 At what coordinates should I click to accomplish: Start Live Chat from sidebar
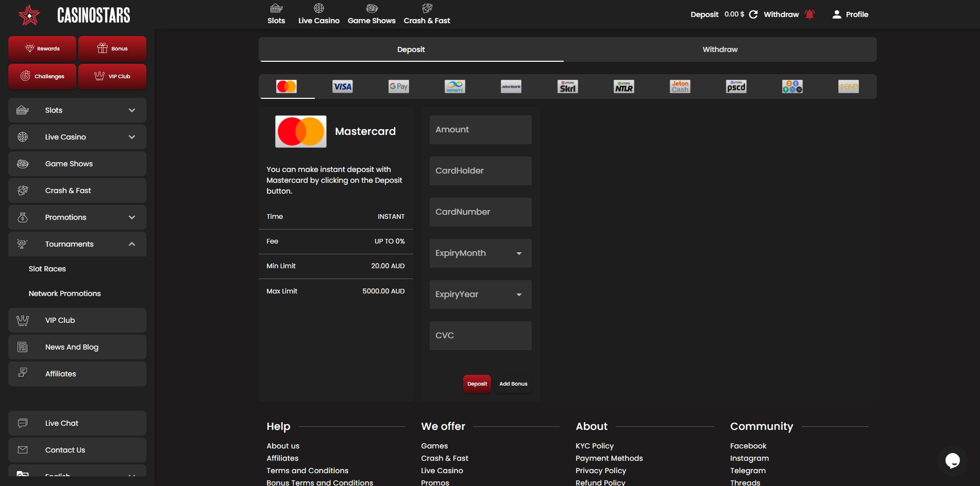tap(77, 423)
